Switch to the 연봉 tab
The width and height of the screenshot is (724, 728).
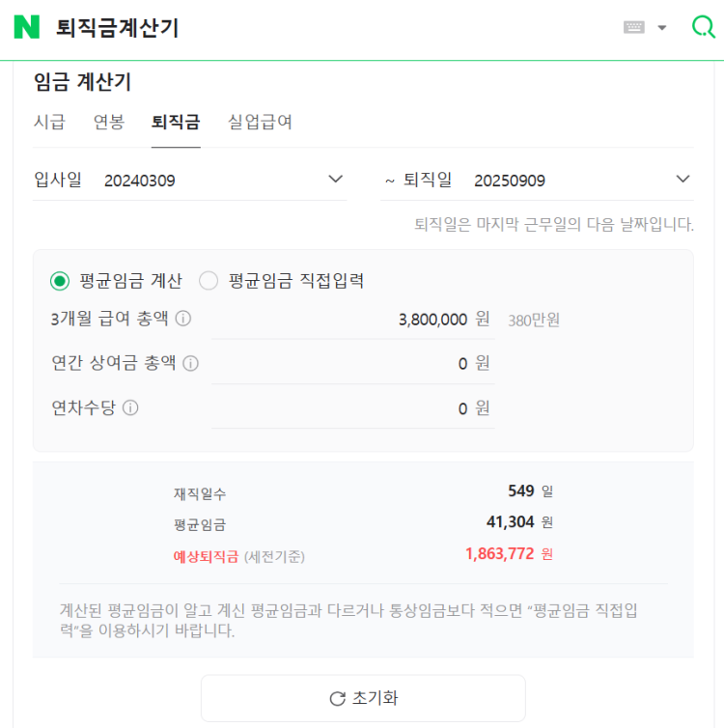(x=108, y=122)
